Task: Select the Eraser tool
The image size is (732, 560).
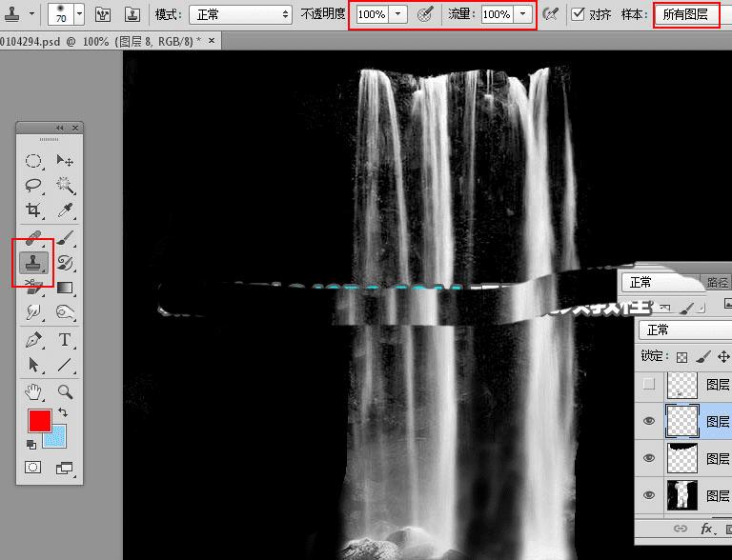Action: click(x=33, y=288)
